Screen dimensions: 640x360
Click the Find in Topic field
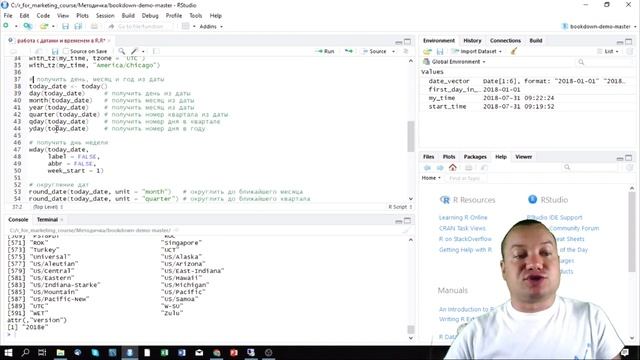click(x=466, y=178)
